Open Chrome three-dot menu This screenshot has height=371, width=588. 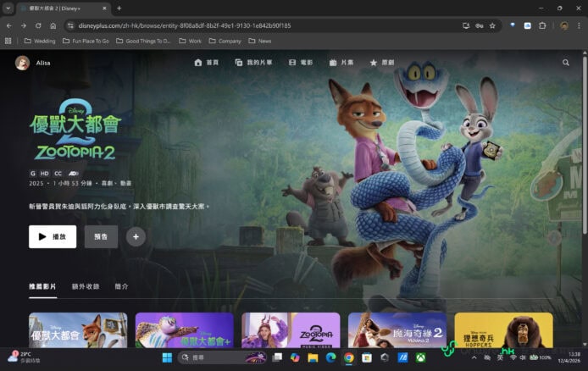pyautogui.click(x=579, y=26)
